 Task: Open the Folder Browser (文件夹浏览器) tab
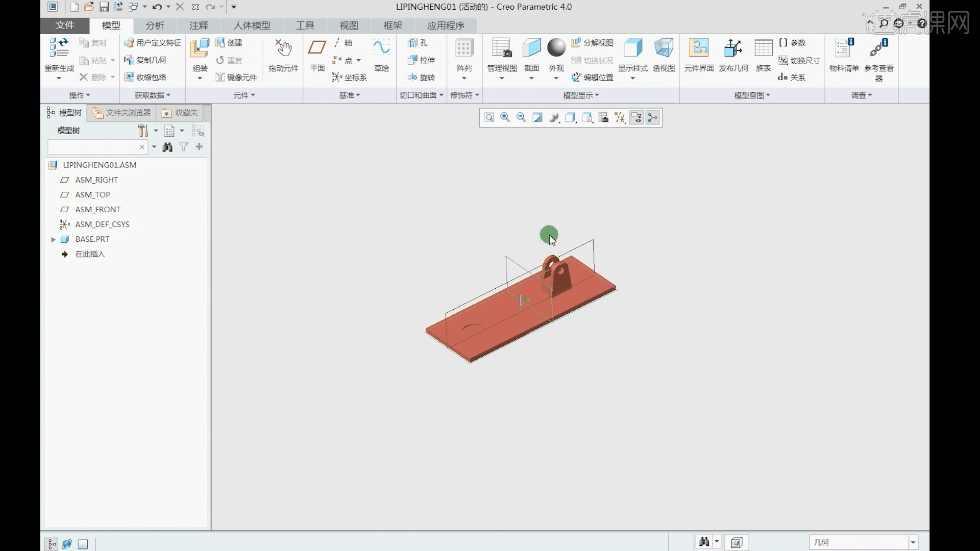coord(122,113)
